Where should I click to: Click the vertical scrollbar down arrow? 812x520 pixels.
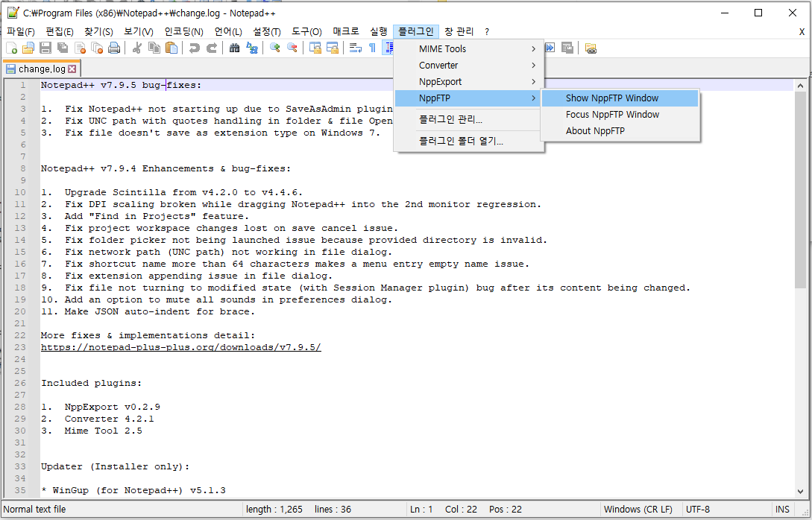[x=801, y=492]
